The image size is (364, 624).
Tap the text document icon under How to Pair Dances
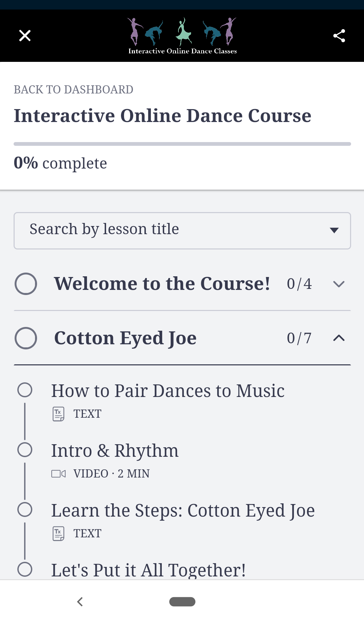pos(58,414)
